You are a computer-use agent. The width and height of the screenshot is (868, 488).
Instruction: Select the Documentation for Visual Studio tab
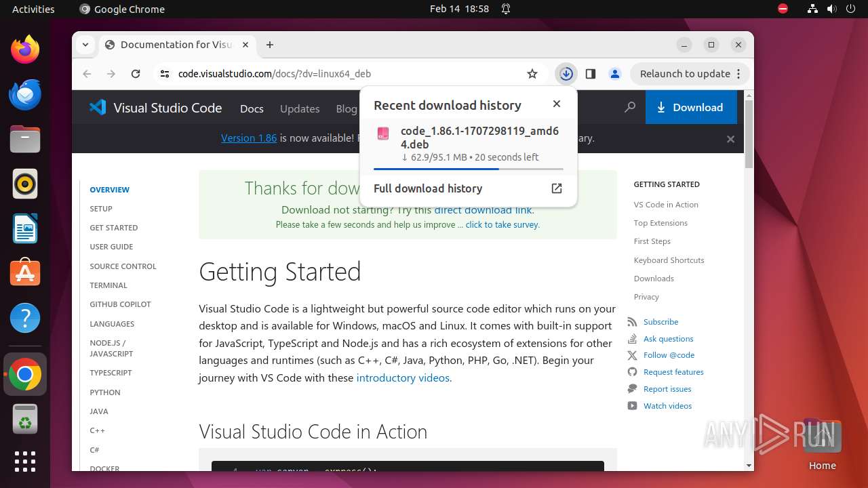click(178, 45)
